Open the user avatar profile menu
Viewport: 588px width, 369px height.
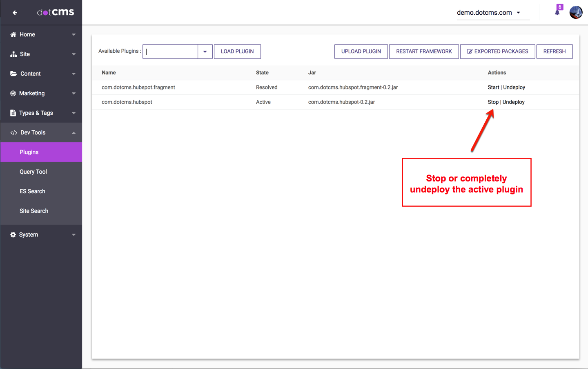576,12
